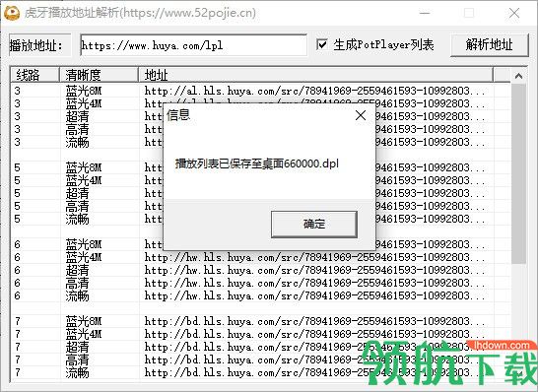The image size is (538, 392).
Task: Select 高清 in the line 3 group
Action: (x=77, y=129)
